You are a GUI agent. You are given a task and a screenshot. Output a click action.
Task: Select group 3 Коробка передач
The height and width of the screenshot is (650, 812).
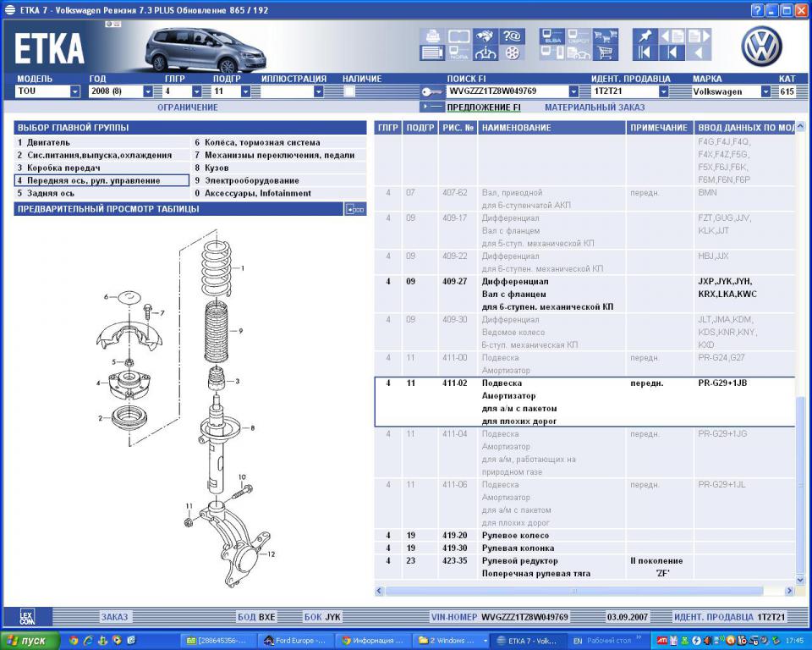tap(101, 168)
